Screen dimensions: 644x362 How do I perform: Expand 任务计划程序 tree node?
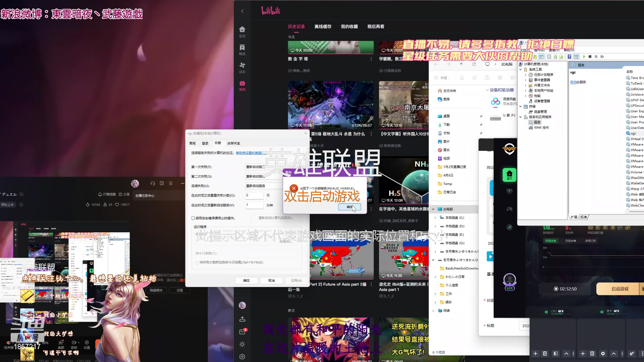[x=525, y=75]
